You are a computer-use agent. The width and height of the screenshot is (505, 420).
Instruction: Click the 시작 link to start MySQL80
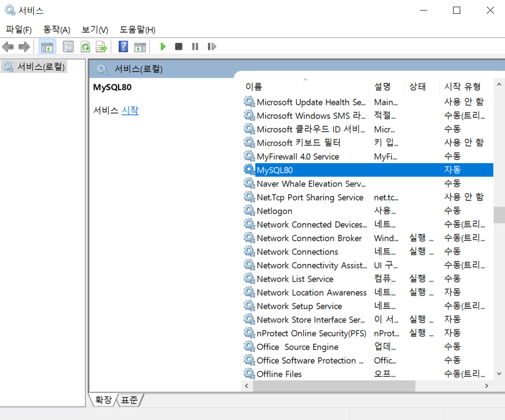130,111
